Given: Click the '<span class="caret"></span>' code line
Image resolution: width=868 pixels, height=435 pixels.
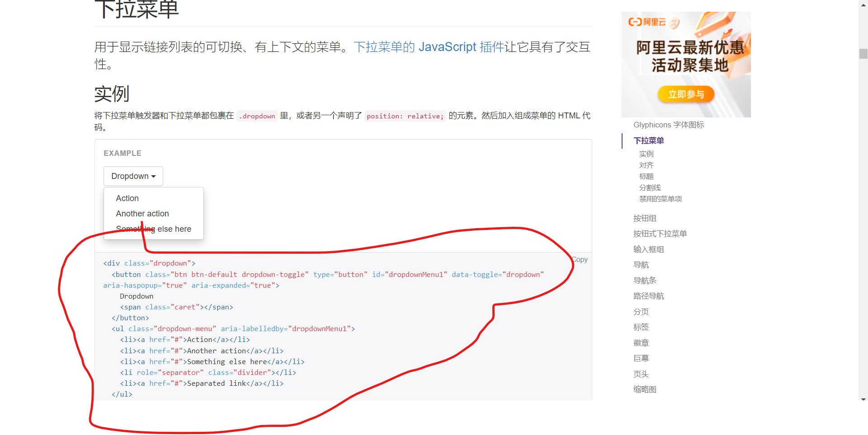Looking at the screenshot, I should pyautogui.click(x=176, y=307).
